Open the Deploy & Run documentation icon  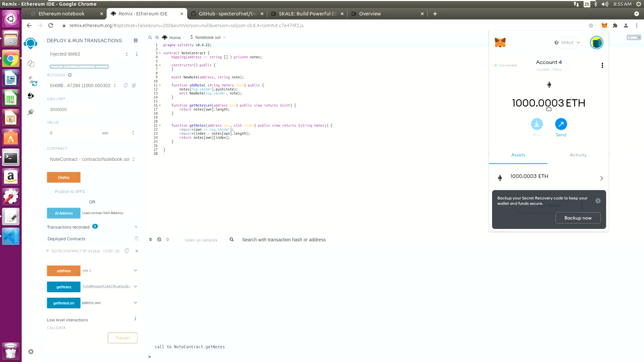point(135,40)
